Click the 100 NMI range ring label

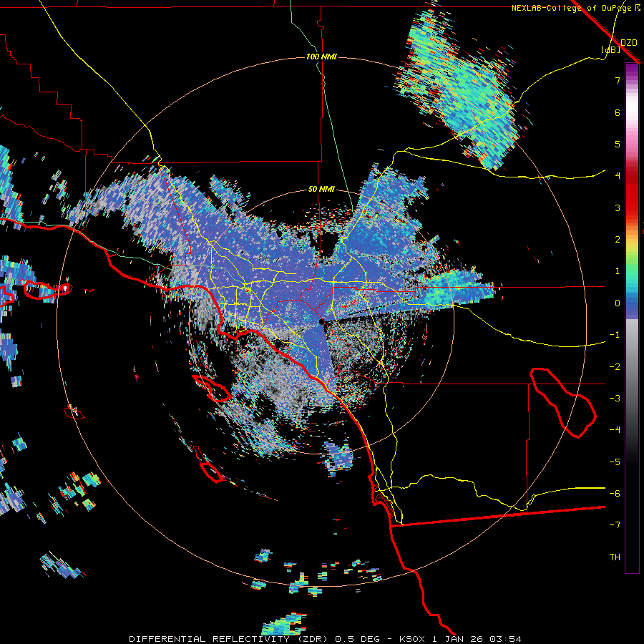[321, 57]
